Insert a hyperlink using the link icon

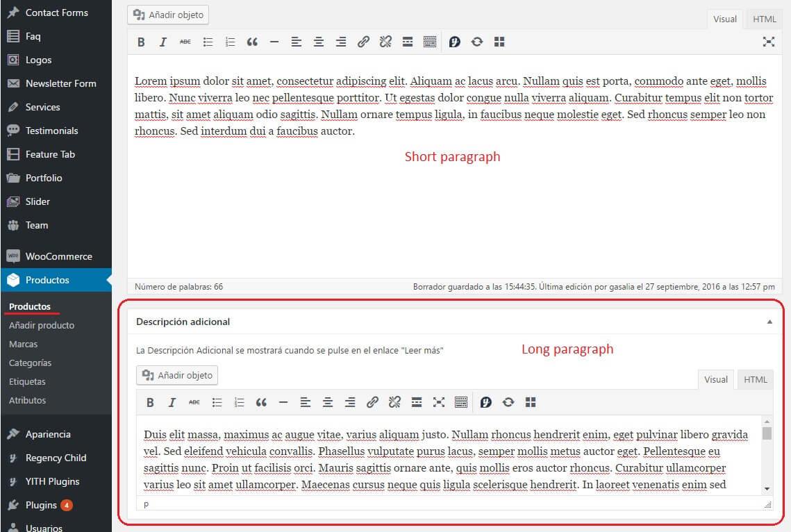363,42
